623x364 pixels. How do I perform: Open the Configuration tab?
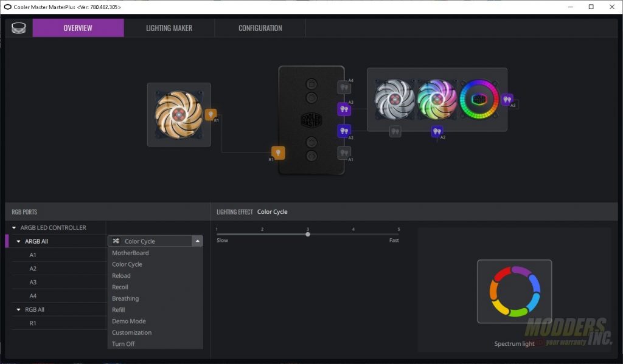pyautogui.click(x=260, y=28)
